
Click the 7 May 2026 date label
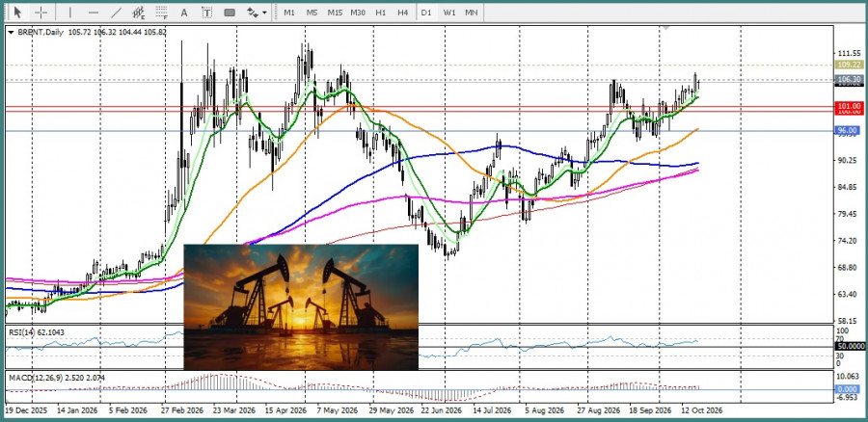(x=339, y=411)
